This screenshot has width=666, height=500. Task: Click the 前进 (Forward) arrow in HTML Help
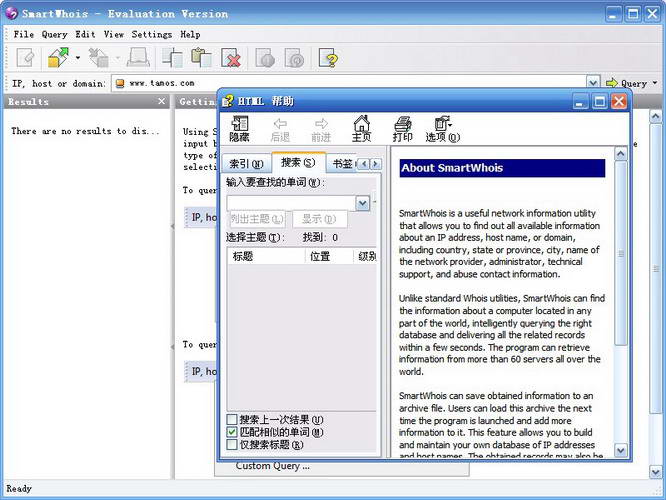[321, 129]
